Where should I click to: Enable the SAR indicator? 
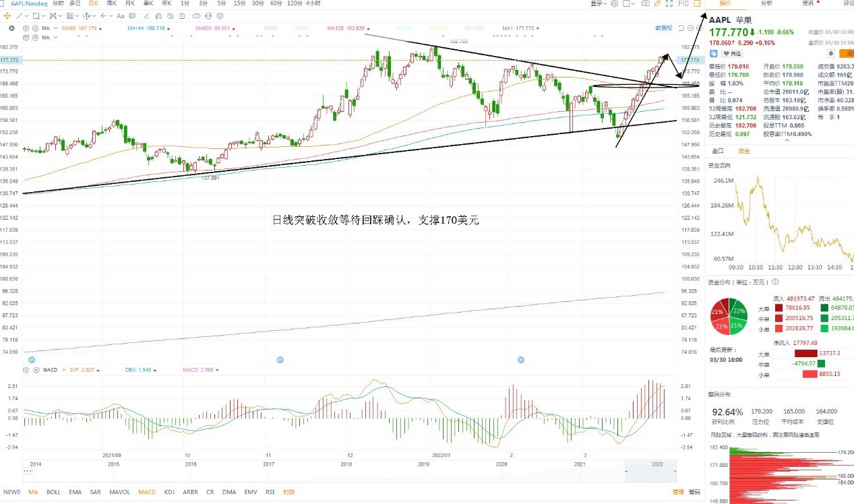(95, 492)
